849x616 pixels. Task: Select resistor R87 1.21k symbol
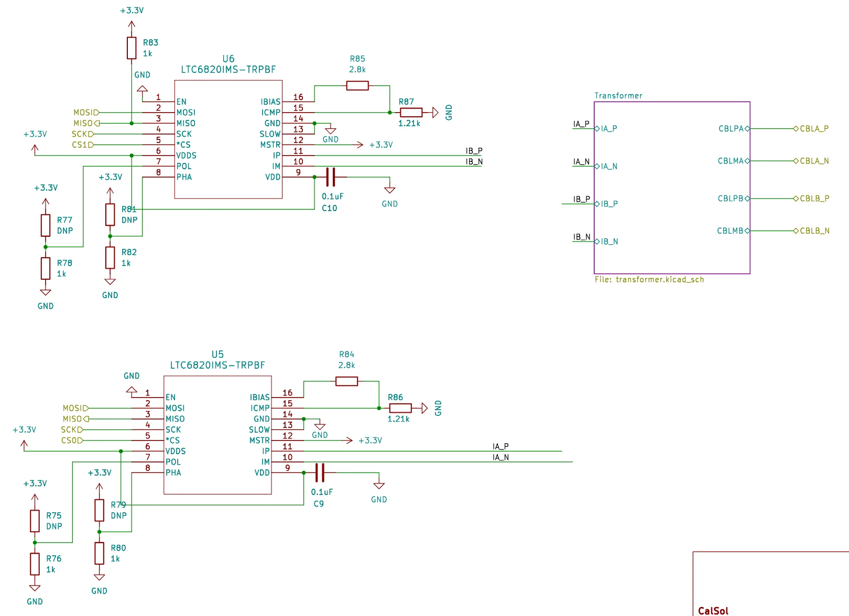tap(411, 112)
